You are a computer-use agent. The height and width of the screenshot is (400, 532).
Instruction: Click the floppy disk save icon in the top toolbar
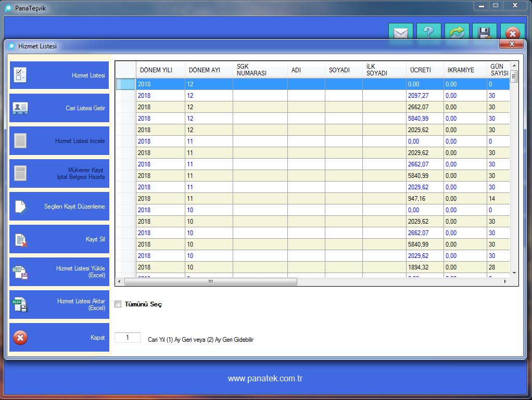[485, 33]
